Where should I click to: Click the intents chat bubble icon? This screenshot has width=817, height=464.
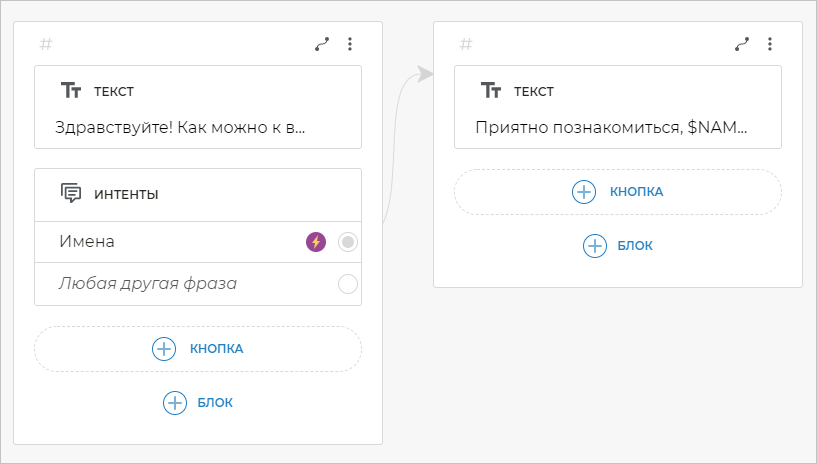point(71,194)
